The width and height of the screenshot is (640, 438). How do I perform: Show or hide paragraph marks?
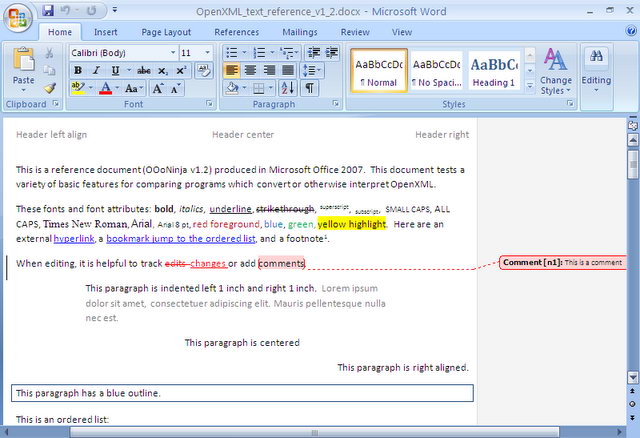click(309, 88)
